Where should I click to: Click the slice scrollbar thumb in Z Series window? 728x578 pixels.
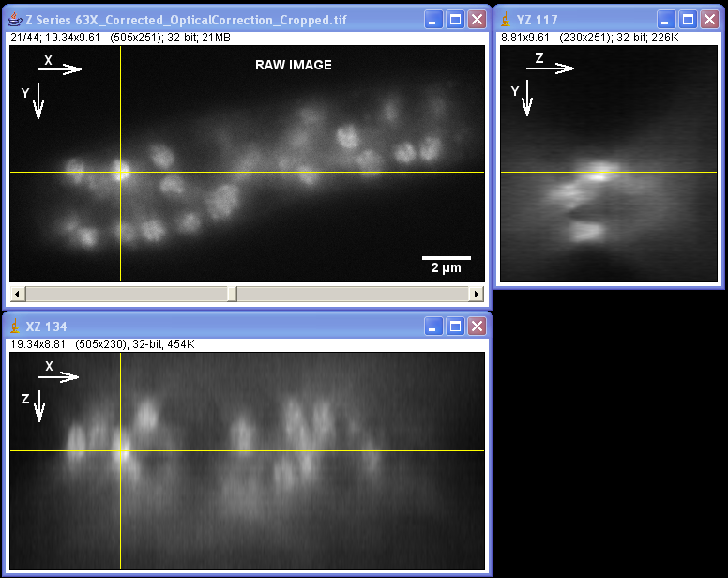click(232, 294)
